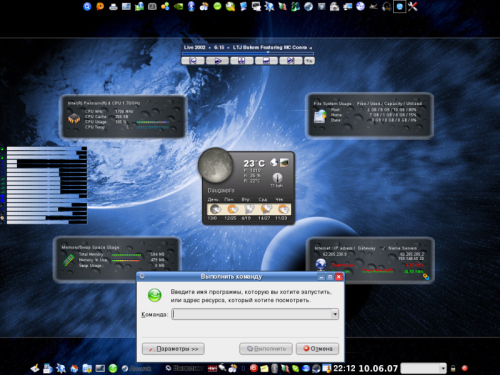The width and height of the screenshot is (500, 375).
Task: Open the green circle icon in the bottom panel
Action: pos(113,368)
